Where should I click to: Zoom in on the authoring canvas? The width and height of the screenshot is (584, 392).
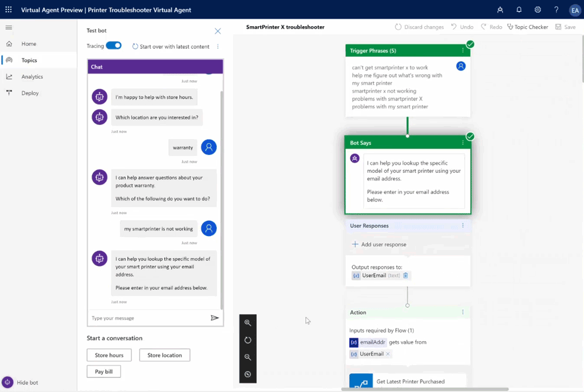pyautogui.click(x=248, y=322)
